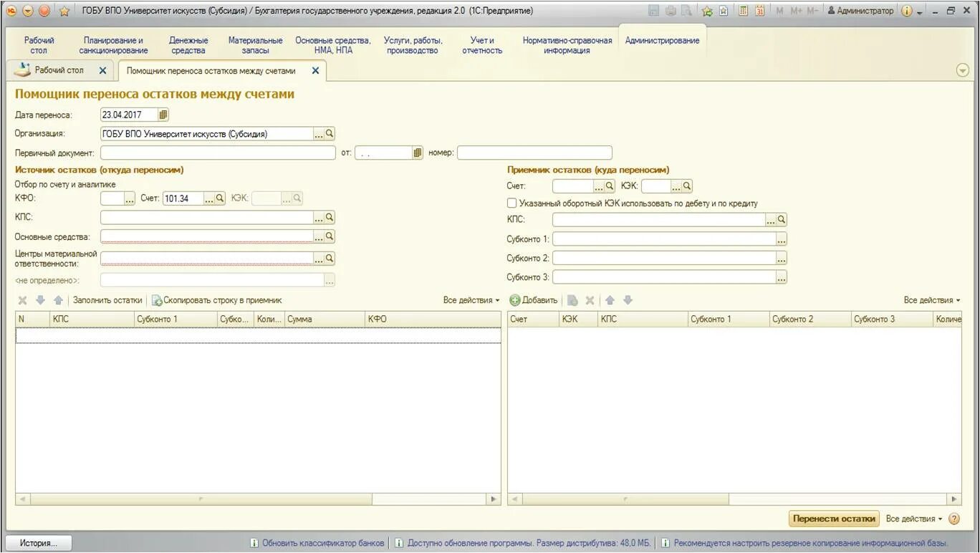Close the Рабочий стол tab
980x553 pixels.
tap(102, 70)
